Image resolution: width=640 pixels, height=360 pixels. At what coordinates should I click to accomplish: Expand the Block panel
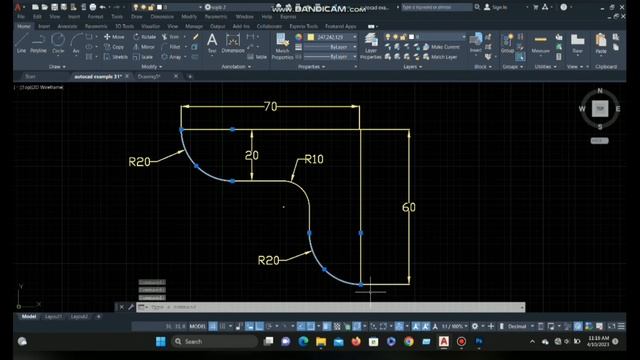[483, 67]
